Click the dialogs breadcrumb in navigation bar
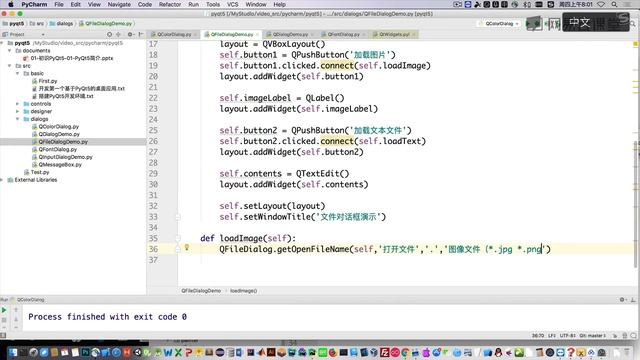Image resolution: width=640 pixels, height=360 pixels. pyautogui.click(x=61, y=24)
